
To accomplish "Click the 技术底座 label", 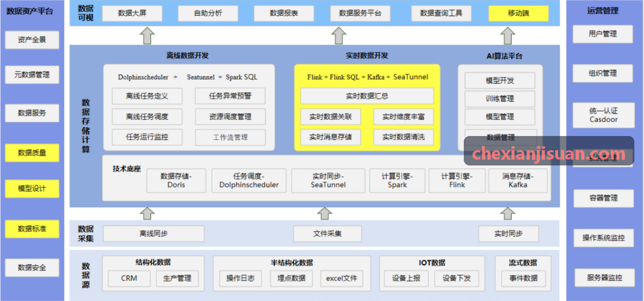I will tap(126, 169).
